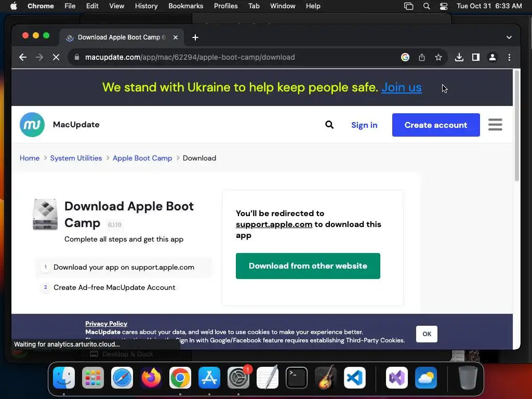
Task: Open MacUpdate site search magnifier
Action: pos(329,125)
